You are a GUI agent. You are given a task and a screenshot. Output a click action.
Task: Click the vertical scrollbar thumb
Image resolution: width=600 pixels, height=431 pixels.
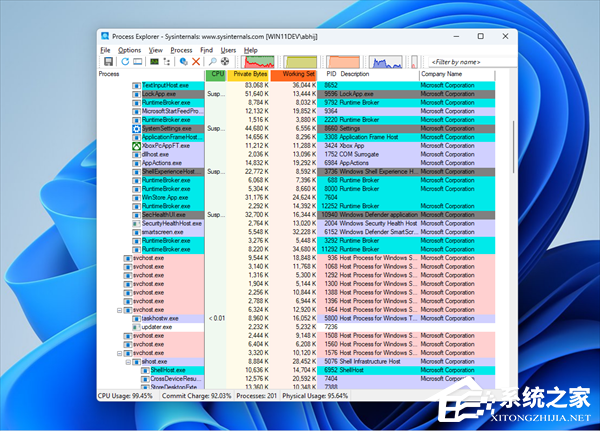point(513,147)
